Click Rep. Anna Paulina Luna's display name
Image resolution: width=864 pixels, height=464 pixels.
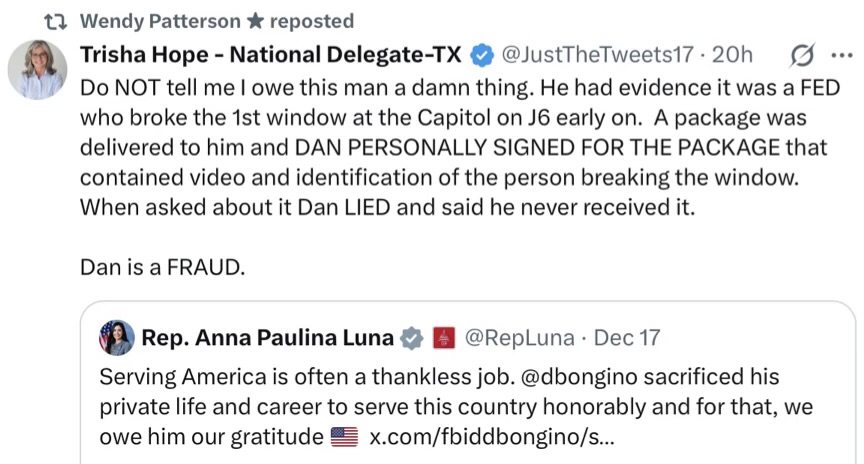coord(267,338)
